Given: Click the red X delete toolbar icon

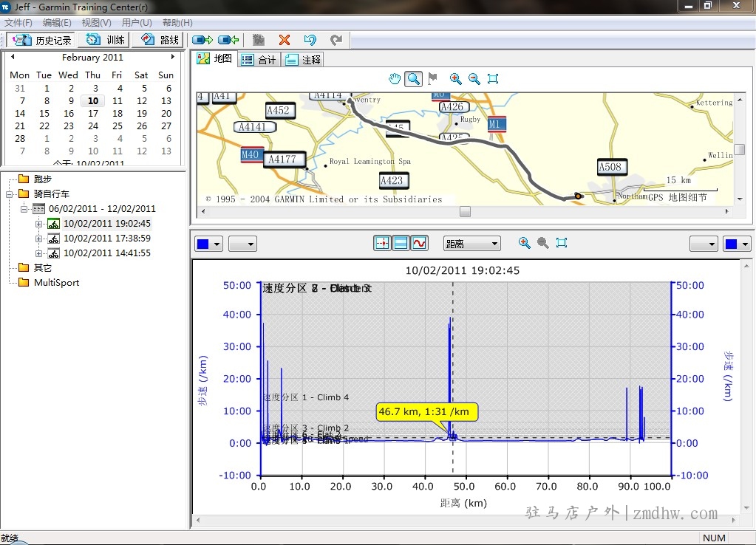Looking at the screenshot, I should (285, 40).
